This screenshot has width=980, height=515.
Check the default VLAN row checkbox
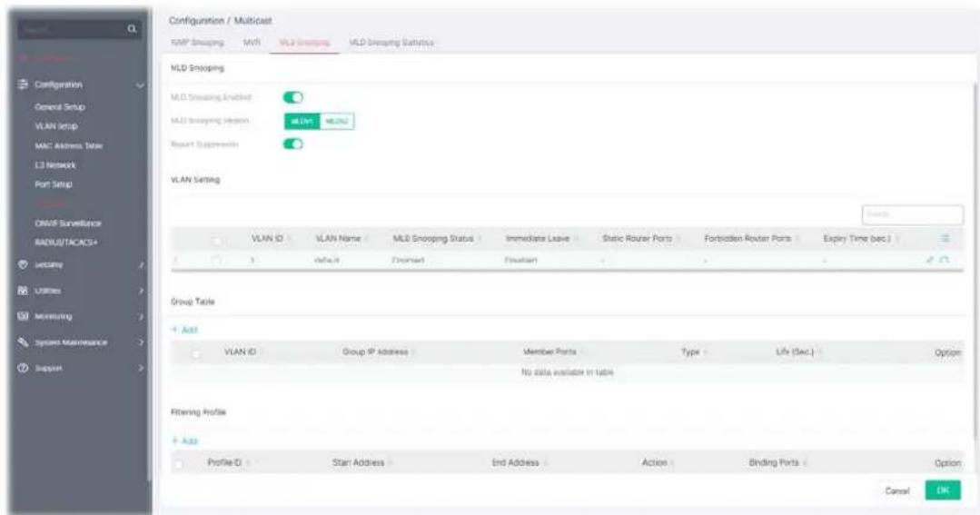pos(216,260)
